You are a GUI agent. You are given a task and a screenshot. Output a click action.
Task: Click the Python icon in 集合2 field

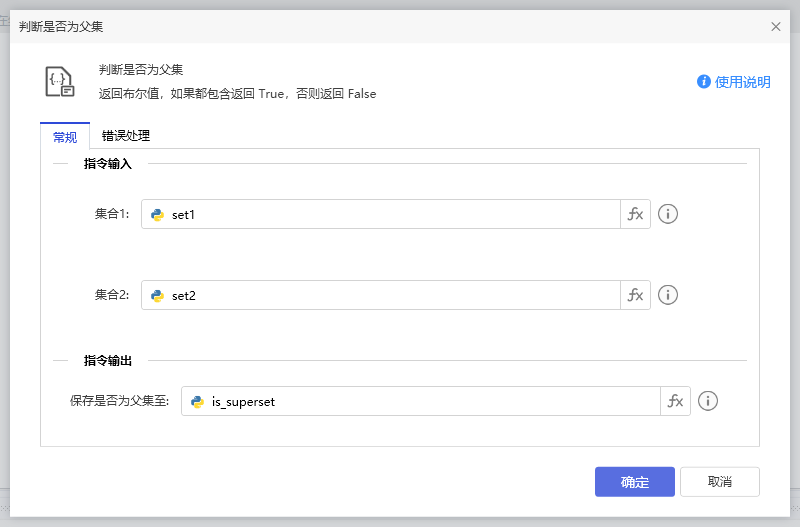point(157,295)
